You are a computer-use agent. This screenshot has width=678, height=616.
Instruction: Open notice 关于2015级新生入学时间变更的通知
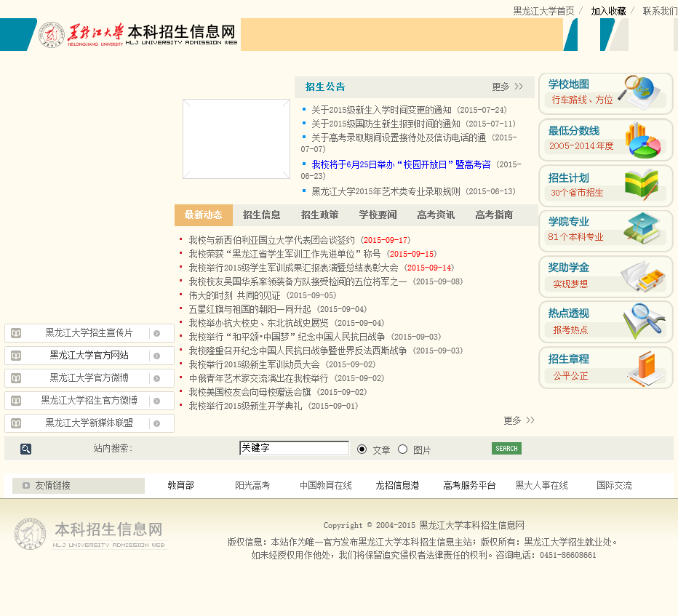381,110
